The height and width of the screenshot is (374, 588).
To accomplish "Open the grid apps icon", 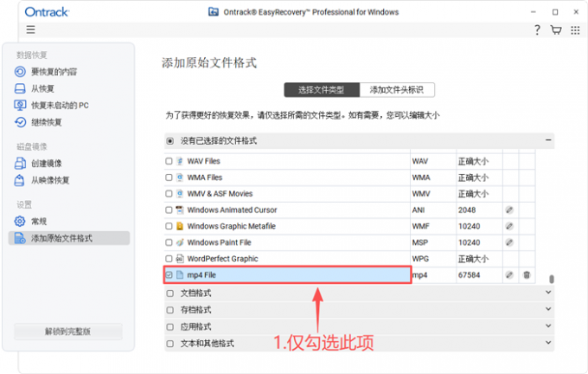I will (x=575, y=30).
